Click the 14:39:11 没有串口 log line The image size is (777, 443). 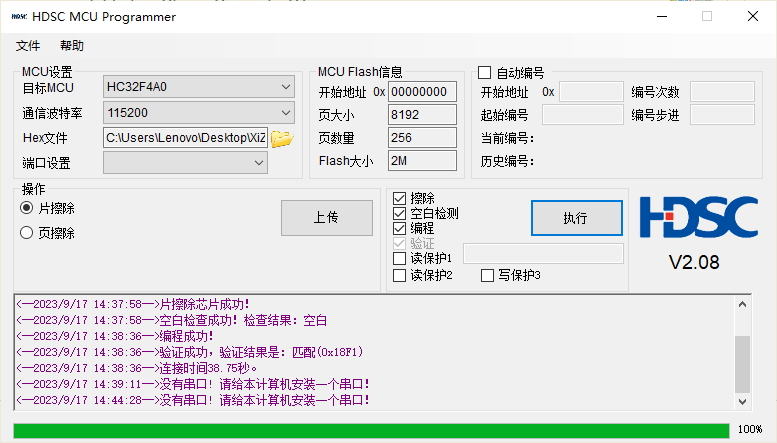pyautogui.click(x=193, y=384)
